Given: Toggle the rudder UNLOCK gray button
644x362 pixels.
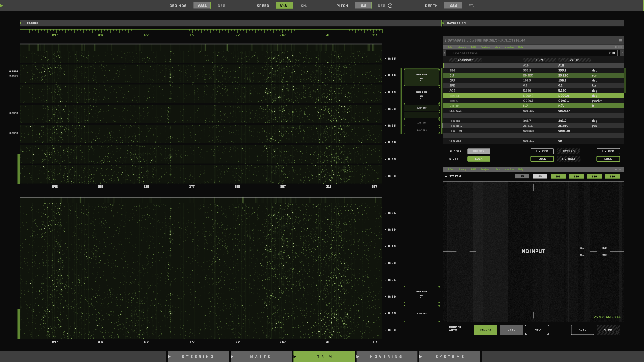Looking at the screenshot, I should pos(479,151).
